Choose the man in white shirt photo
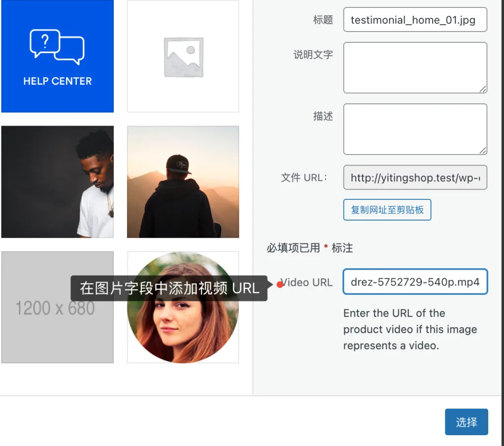The height and width of the screenshot is (446, 504). pyautogui.click(x=57, y=182)
